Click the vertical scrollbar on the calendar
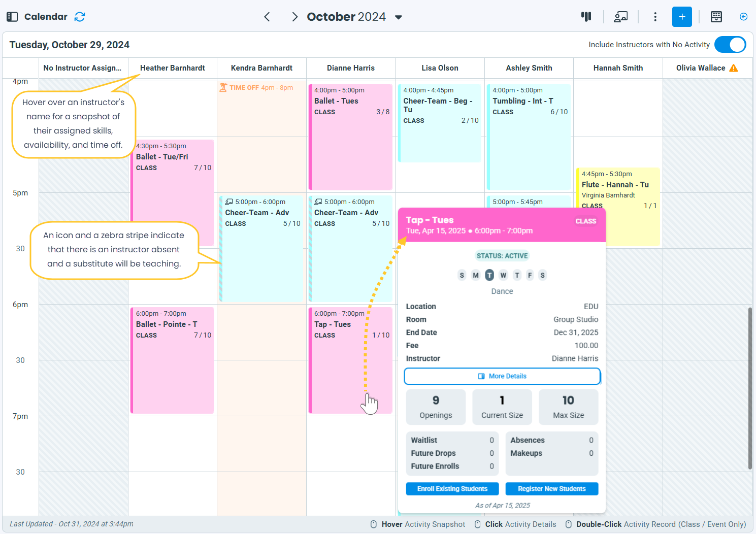This screenshot has height=534, width=756. pyautogui.click(x=750, y=388)
